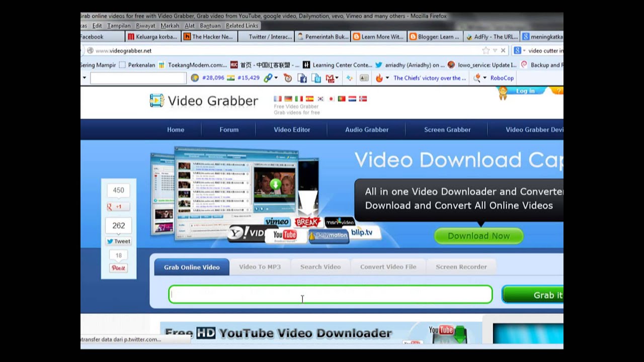The height and width of the screenshot is (362, 644).
Task: Open the Alat menu
Action: click(190, 26)
